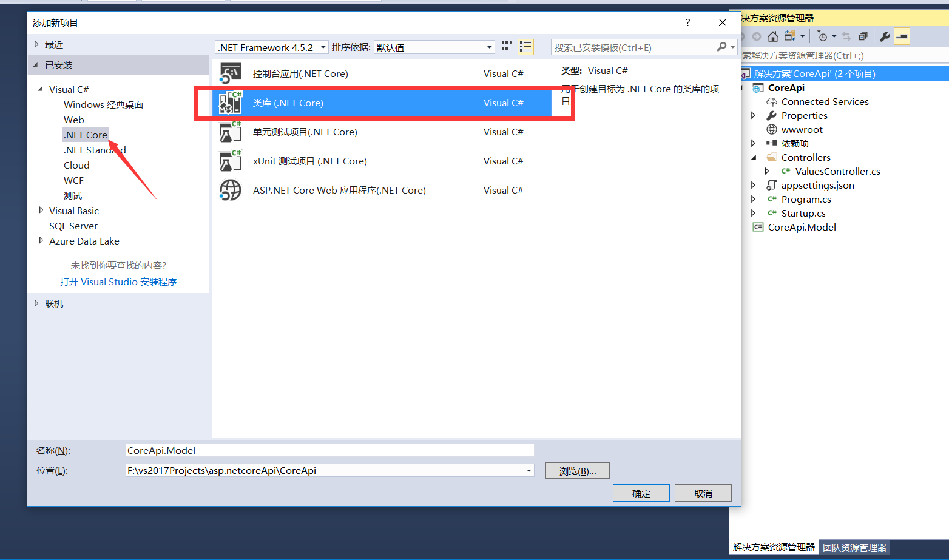Click Controllers folder icon
Screen dimensions: 949x560
pyautogui.click(x=772, y=157)
